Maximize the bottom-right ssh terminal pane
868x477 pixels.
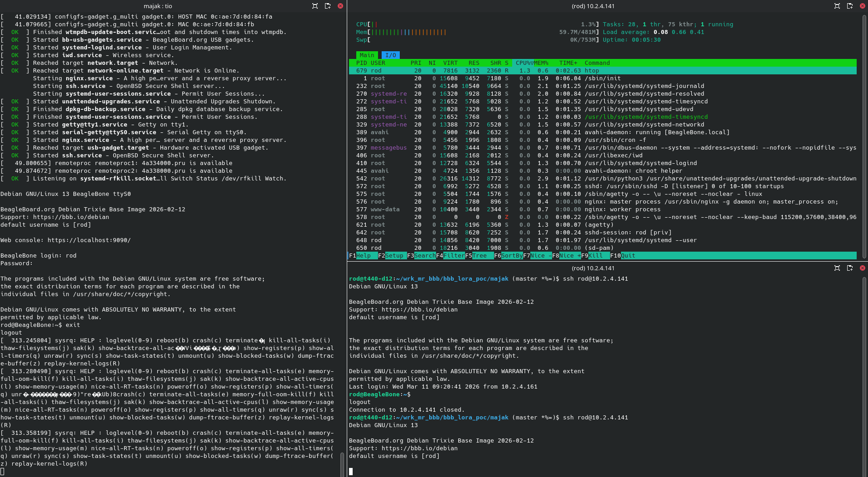point(837,268)
